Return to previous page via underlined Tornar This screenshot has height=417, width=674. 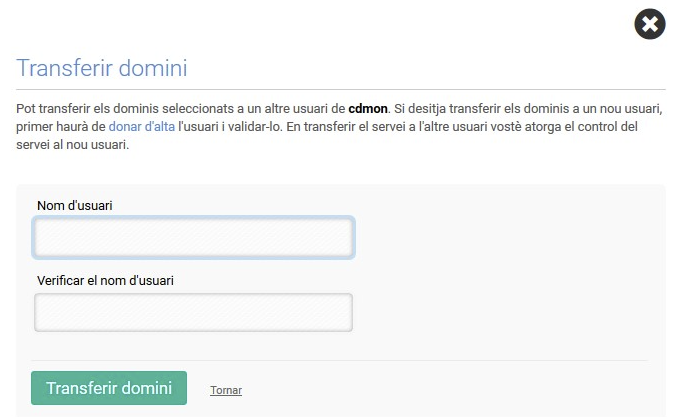coord(226,390)
